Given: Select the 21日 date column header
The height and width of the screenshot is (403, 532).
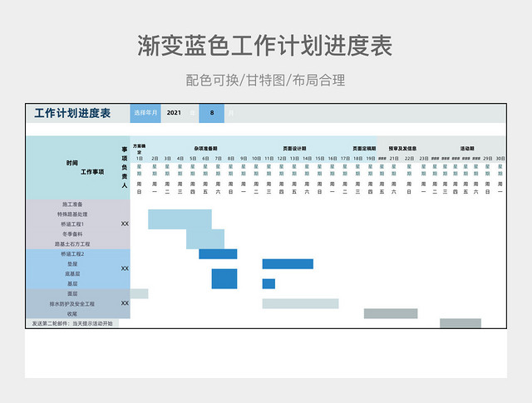Looking at the screenshot, I should tap(394, 159).
